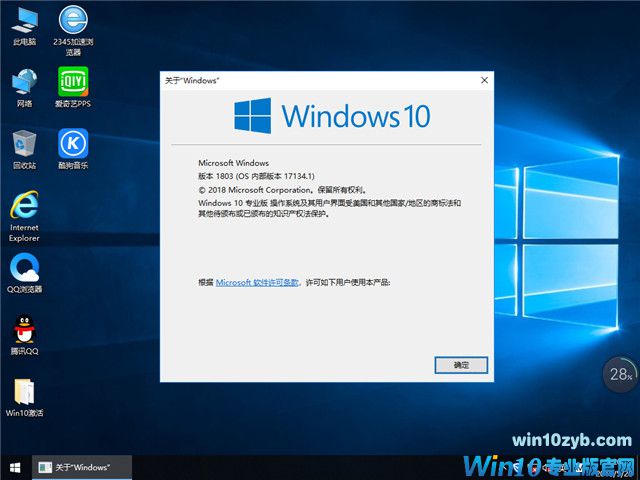Click the Windows 10 专业版 description text

(329, 208)
